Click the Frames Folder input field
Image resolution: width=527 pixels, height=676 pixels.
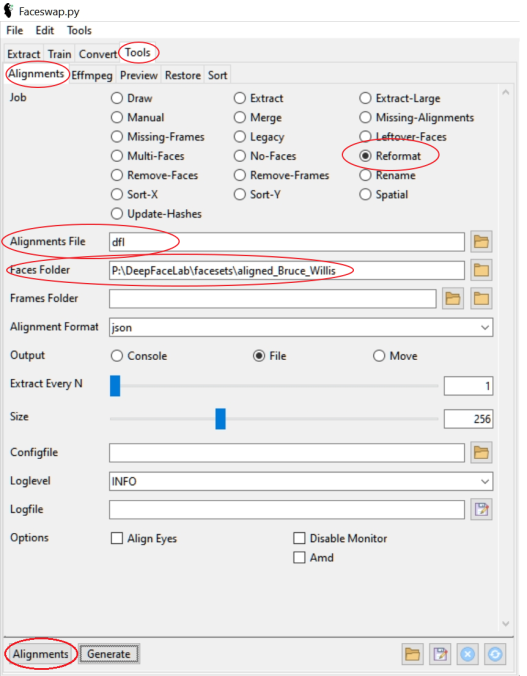click(273, 299)
